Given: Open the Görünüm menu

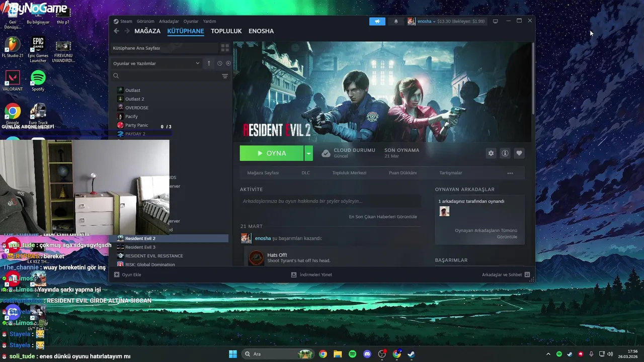Looking at the screenshot, I should 145,21.
